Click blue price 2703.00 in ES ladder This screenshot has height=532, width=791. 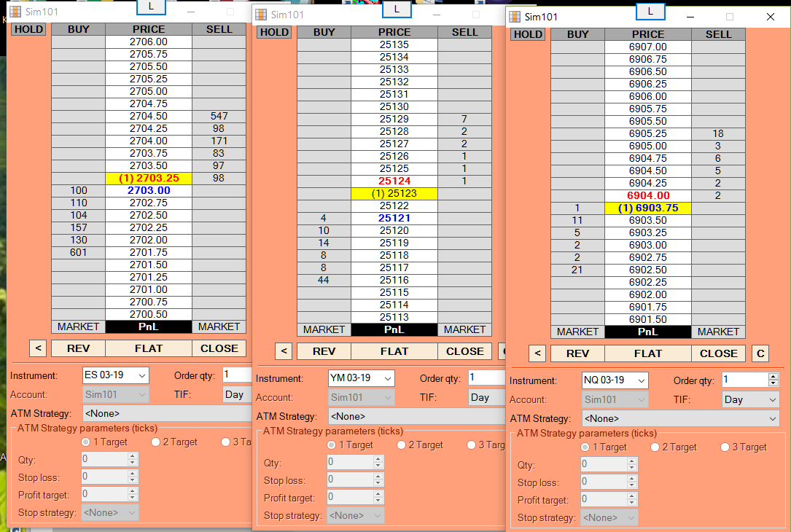pos(148,191)
